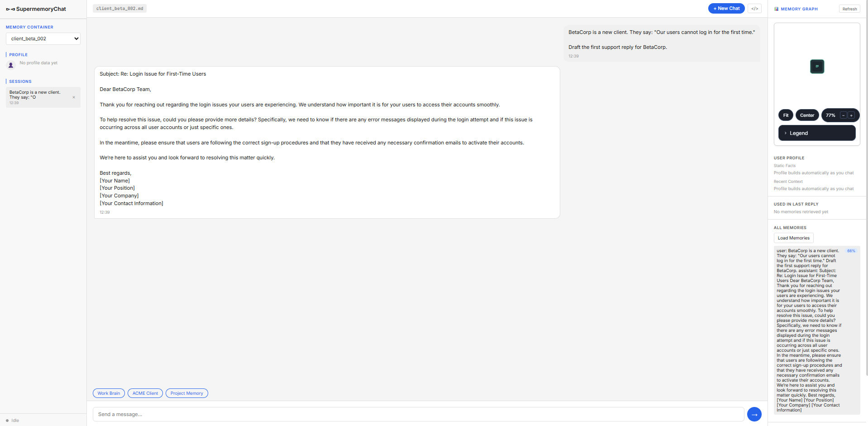Click the send message arrow button

[x=754, y=414]
